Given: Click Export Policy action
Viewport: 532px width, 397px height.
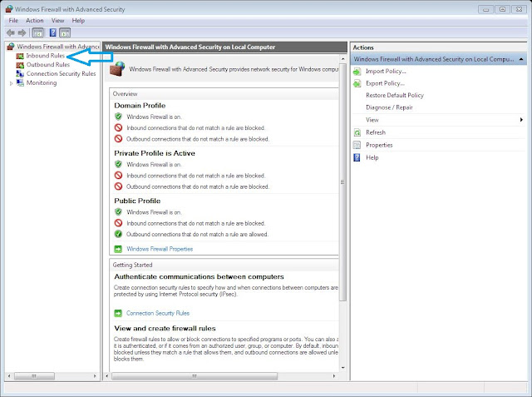Looking at the screenshot, I should click(x=385, y=83).
